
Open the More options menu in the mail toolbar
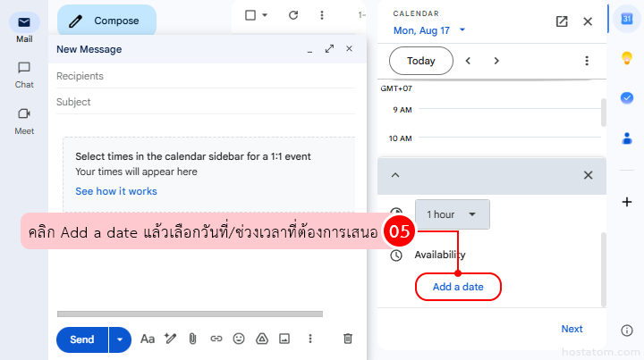(x=322, y=15)
